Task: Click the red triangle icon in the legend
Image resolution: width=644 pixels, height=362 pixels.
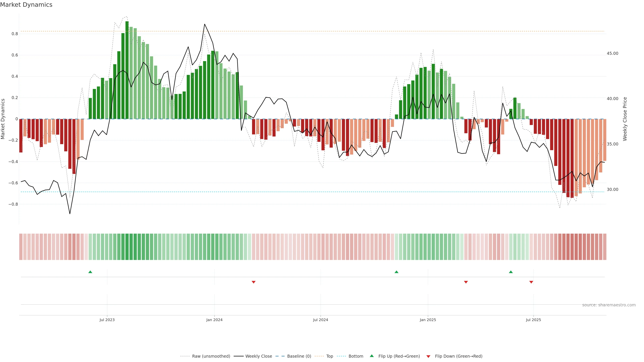Action: (428, 356)
